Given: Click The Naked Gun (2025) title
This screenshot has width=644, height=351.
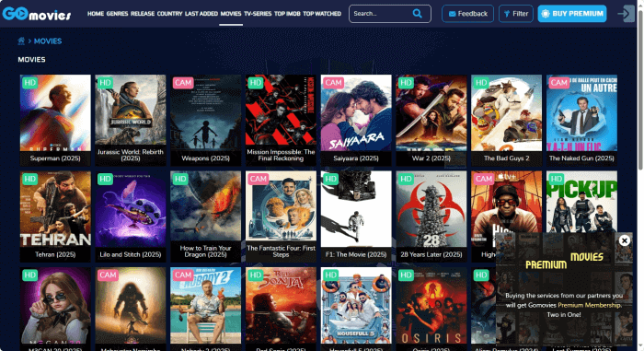Looking at the screenshot, I should 581,158.
